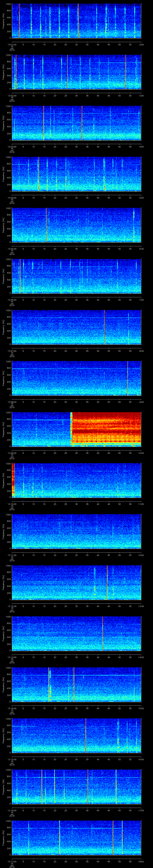
Task: Click the spectrogram panel starting at 13:05:00
Action: click(76, 225)
